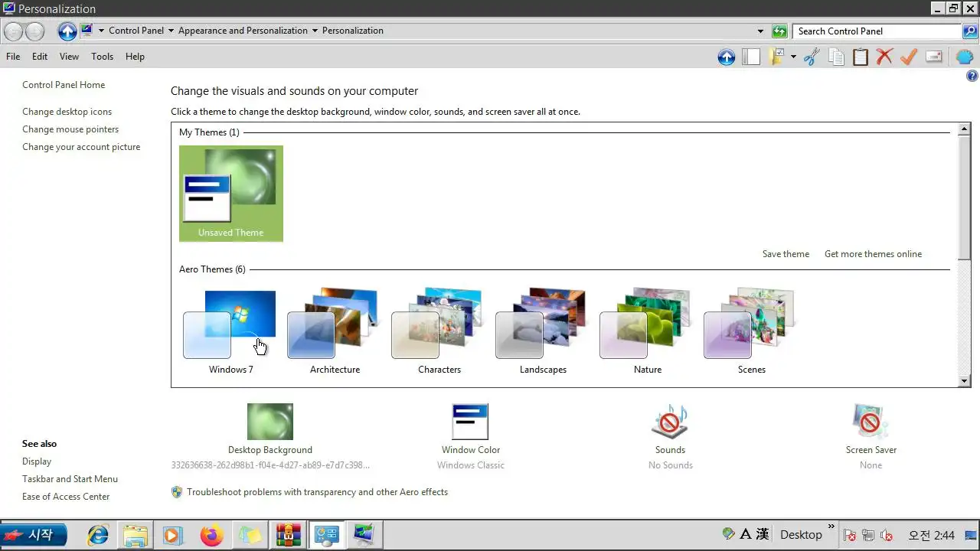Go to Control Panel Home
This screenshot has height=551, width=980.
[64, 85]
